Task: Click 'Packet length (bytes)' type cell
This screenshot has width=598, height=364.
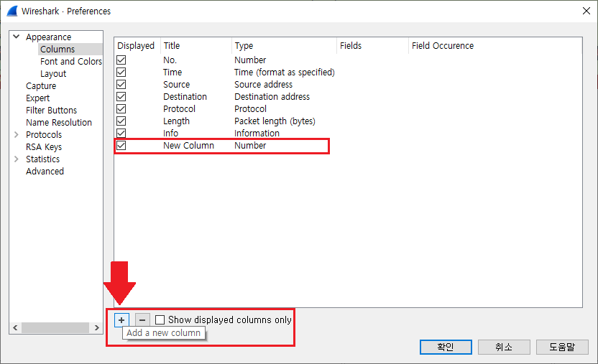Action: pyautogui.click(x=275, y=121)
